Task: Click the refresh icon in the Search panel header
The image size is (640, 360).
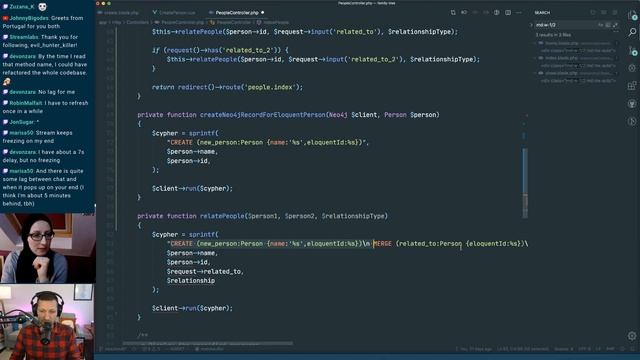Action: tap(593, 13)
